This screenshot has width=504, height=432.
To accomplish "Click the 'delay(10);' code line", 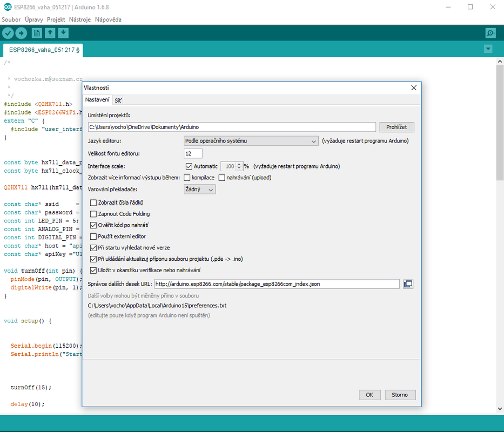I will coord(28,404).
